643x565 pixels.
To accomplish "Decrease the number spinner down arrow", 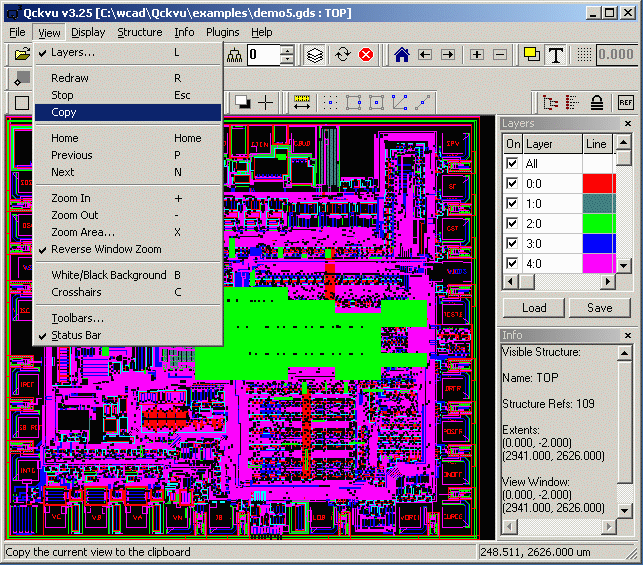I will click(287, 59).
